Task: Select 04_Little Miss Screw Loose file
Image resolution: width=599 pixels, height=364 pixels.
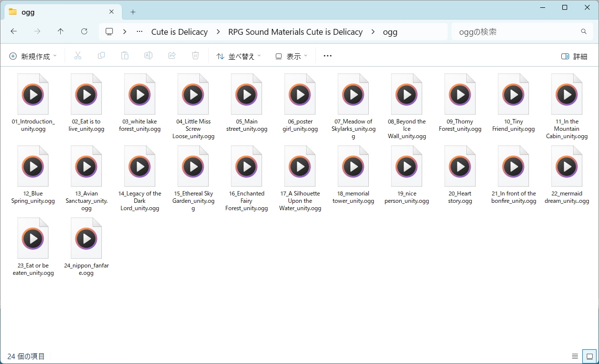Action: 193,106
